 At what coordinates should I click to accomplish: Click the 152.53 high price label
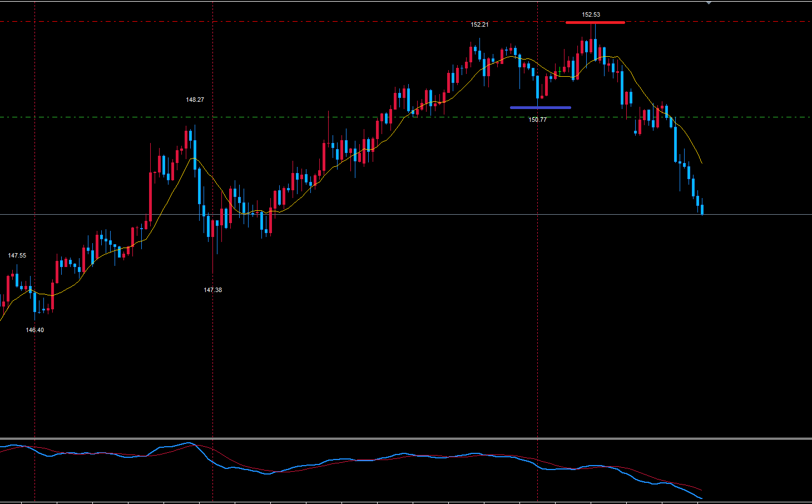[591, 14]
